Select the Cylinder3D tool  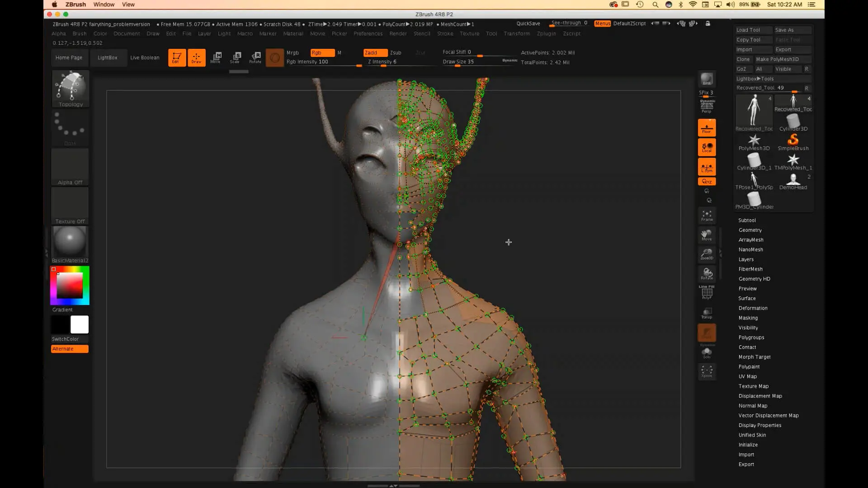[793, 123]
